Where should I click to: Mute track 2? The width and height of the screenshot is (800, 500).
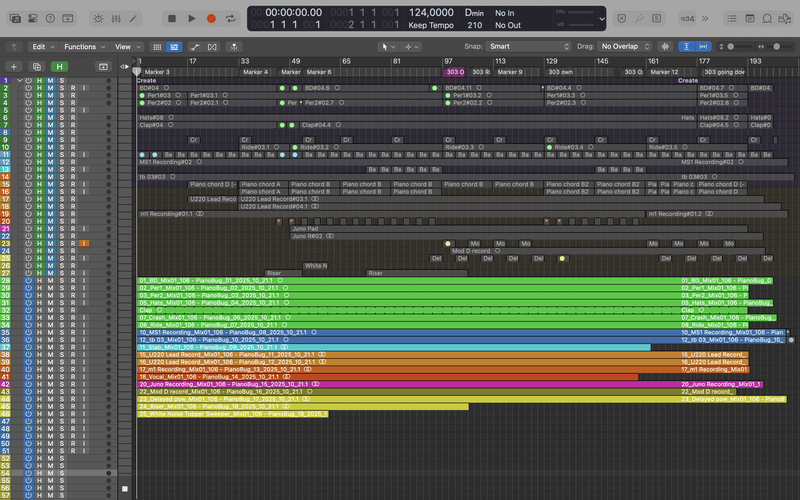[x=50, y=88]
